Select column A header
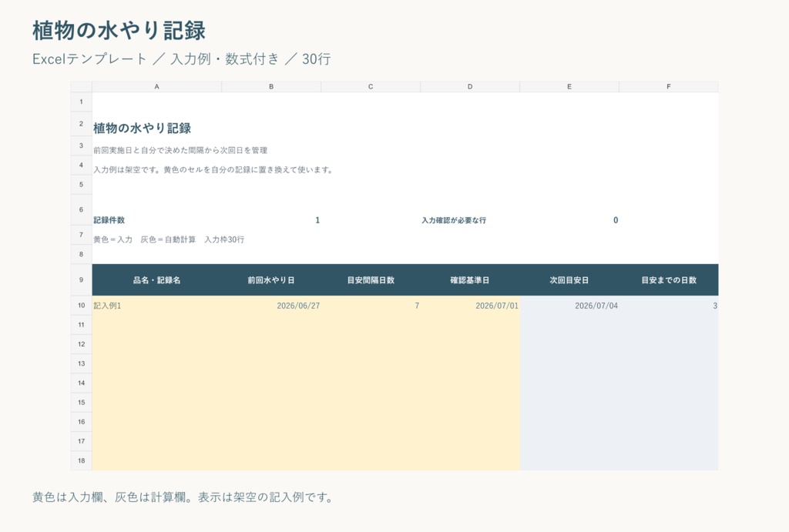 (156, 86)
